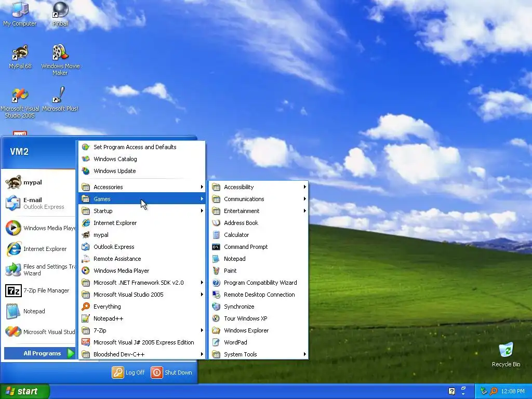Click the 12:08 PM taskbar clock

coord(513,391)
